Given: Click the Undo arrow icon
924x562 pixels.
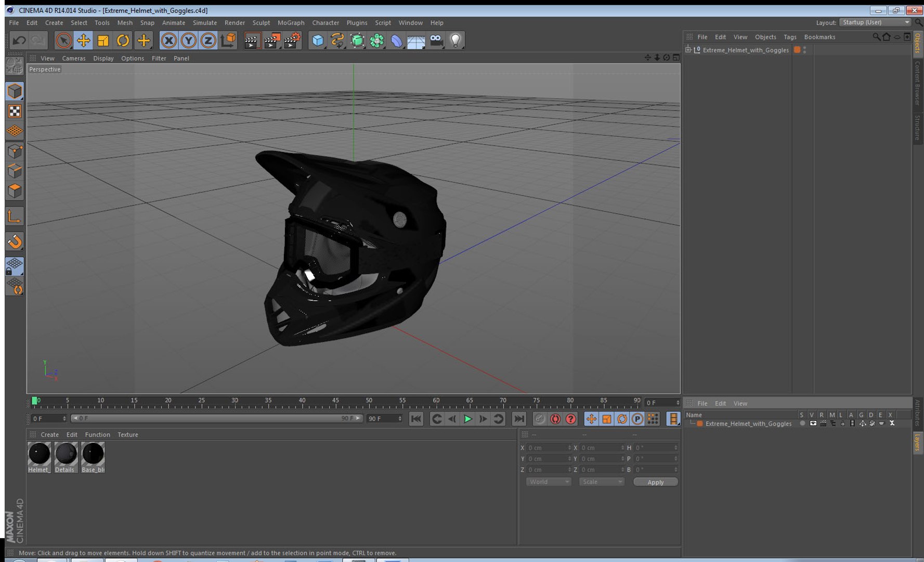Looking at the screenshot, I should click(x=19, y=40).
